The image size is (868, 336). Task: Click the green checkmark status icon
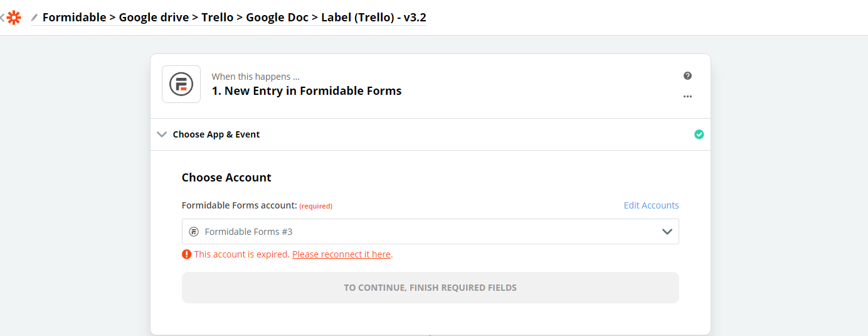coord(699,134)
